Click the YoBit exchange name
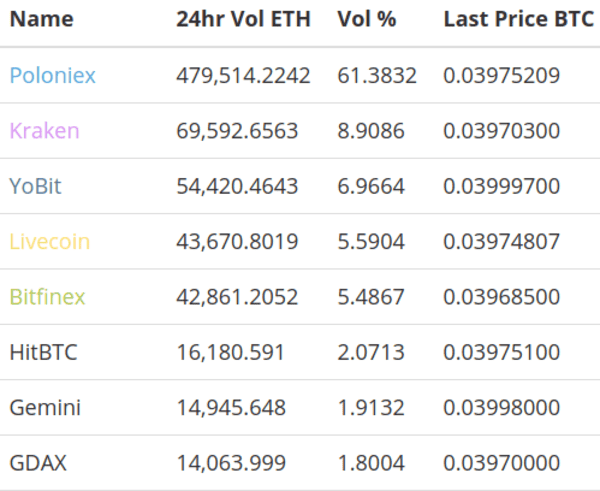The image size is (600, 491). click(x=38, y=186)
